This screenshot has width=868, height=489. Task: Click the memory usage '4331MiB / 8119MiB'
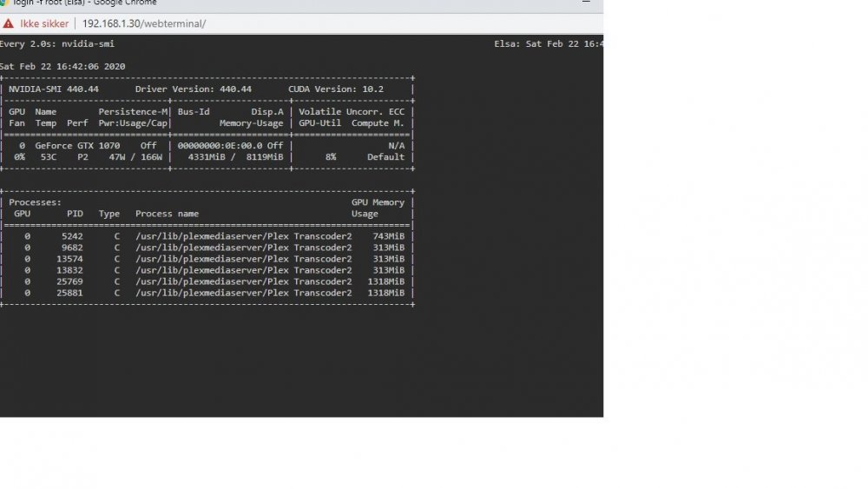(235, 157)
